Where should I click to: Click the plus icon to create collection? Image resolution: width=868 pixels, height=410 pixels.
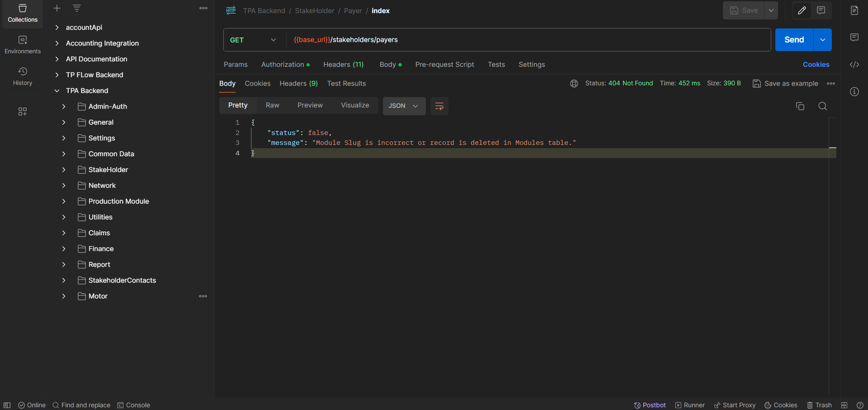click(x=57, y=8)
